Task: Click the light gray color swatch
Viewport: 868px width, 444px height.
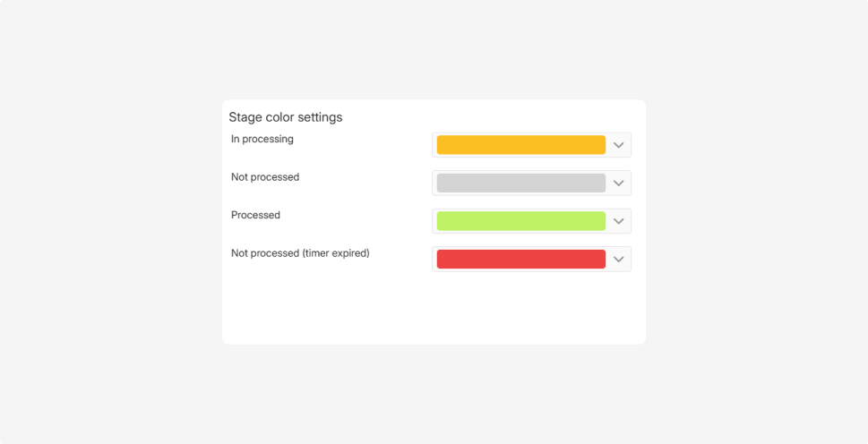Action: pyautogui.click(x=520, y=184)
